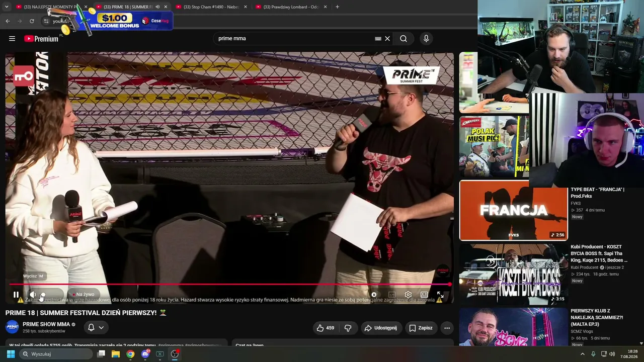Jump to live with 'Na żywo' badge
The width and height of the screenshot is (644, 362).
[84, 295]
